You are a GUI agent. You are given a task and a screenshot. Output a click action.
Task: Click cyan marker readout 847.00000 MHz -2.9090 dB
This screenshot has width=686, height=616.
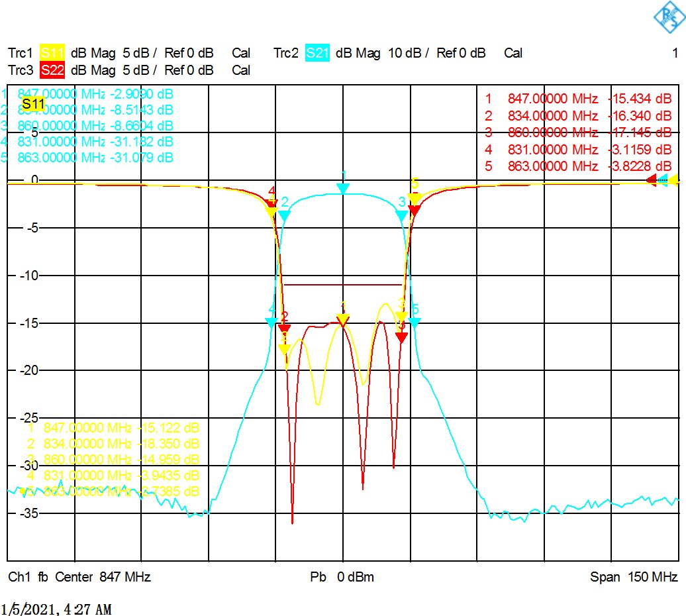click(87, 94)
